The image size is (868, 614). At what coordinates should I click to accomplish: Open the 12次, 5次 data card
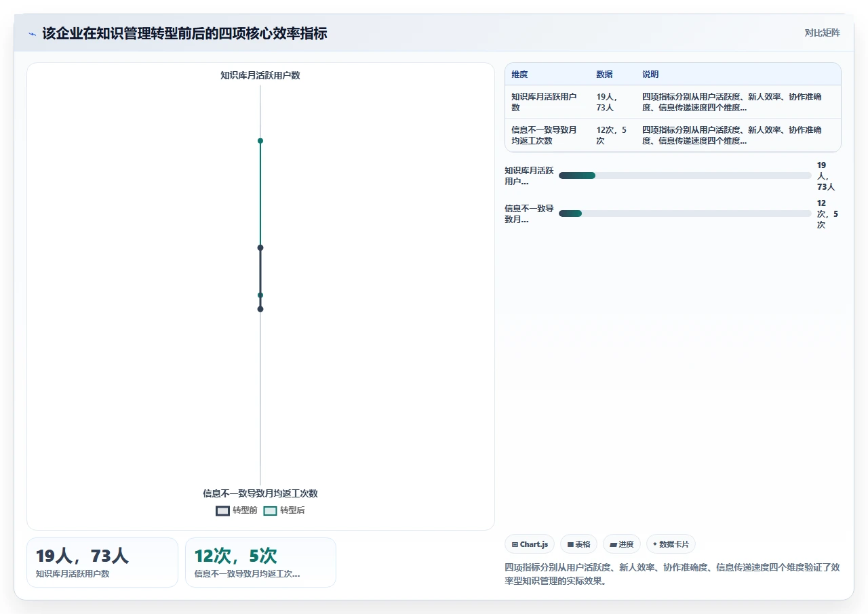tap(260, 562)
